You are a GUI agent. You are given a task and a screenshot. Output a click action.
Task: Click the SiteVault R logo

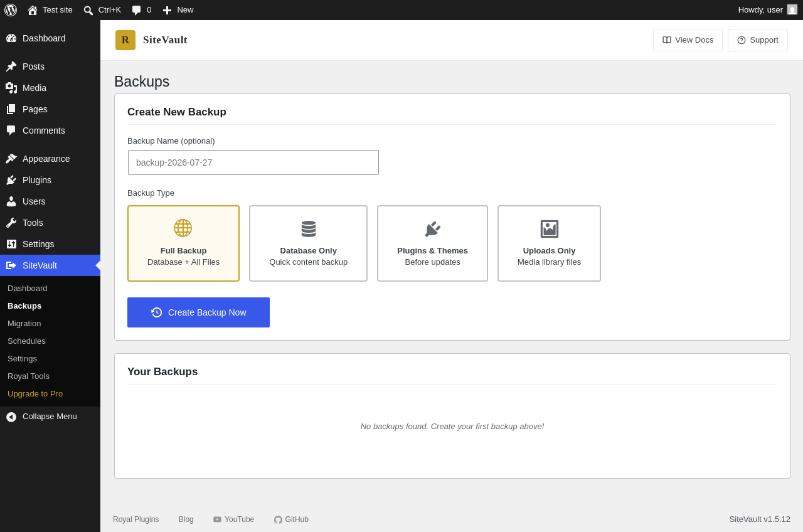pyautogui.click(x=125, y=40)
